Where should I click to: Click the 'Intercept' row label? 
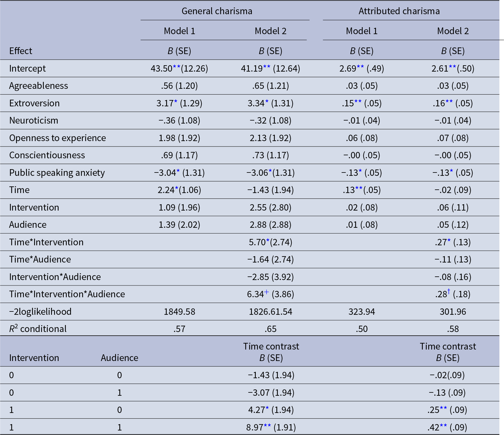pyautogui.click(x=27, y=69)
